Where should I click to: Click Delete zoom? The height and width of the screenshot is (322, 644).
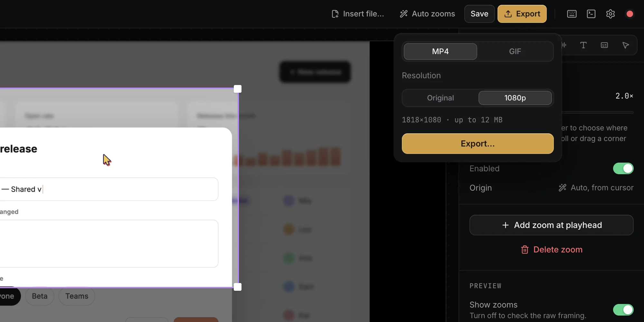pos(551,250)
